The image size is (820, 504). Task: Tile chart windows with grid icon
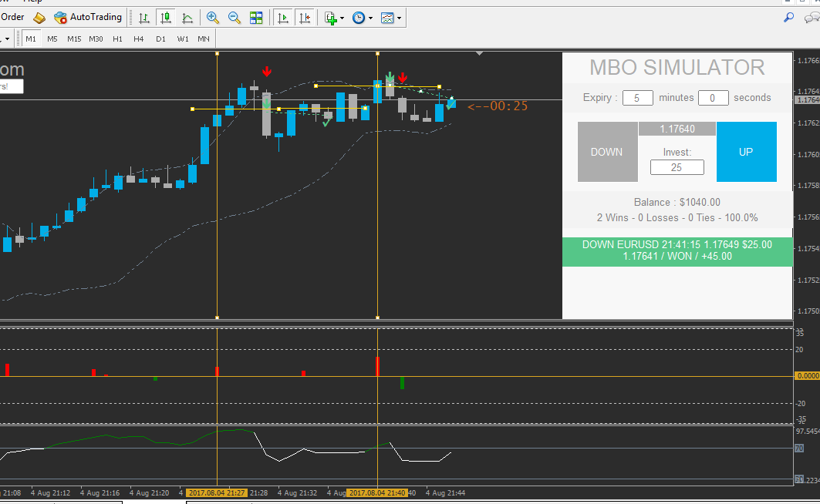click(256, 18)
